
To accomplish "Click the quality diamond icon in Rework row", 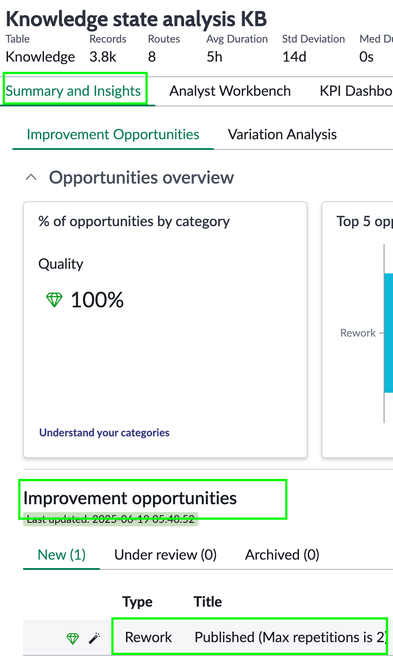I will pyautogui.click(x=73, y=638).
